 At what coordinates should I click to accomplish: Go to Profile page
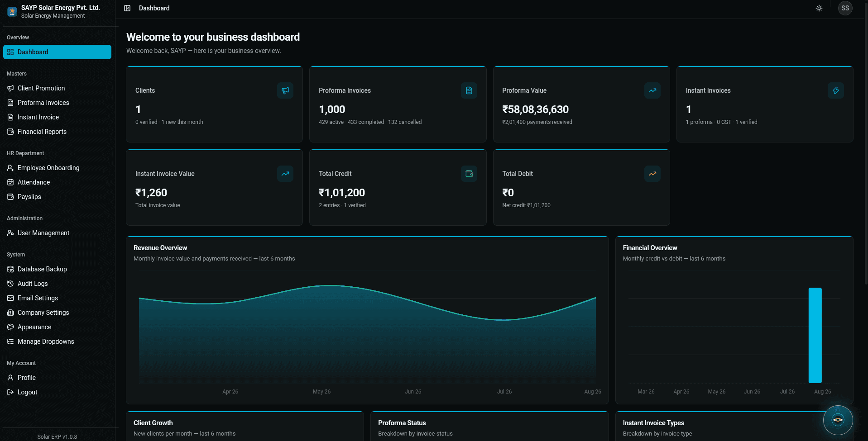(57, 378)
